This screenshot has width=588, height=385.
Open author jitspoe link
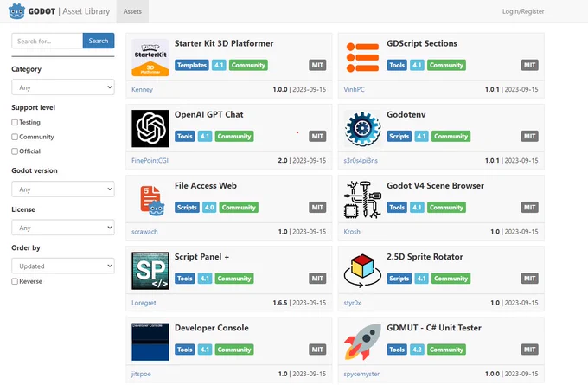coord(141,374)
